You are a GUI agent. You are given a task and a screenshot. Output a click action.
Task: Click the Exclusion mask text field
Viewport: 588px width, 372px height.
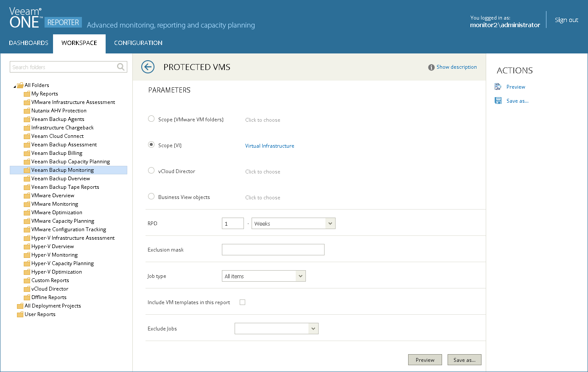[273, 250]
